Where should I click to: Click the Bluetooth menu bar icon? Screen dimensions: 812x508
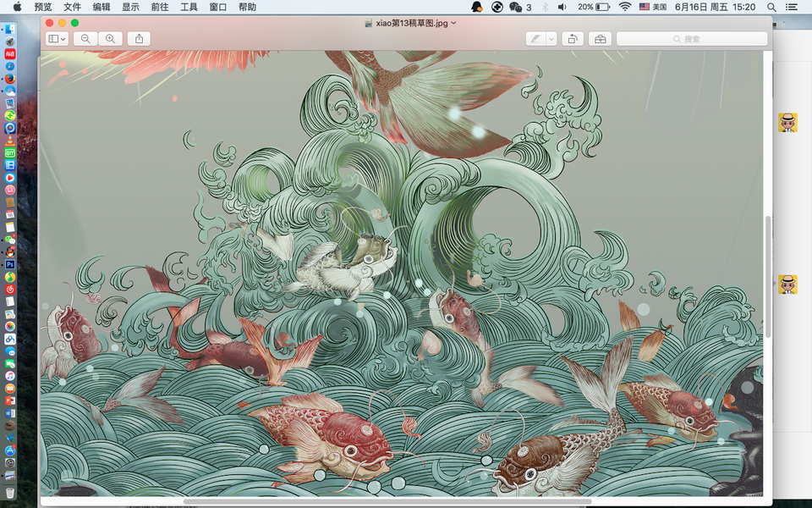545,7
